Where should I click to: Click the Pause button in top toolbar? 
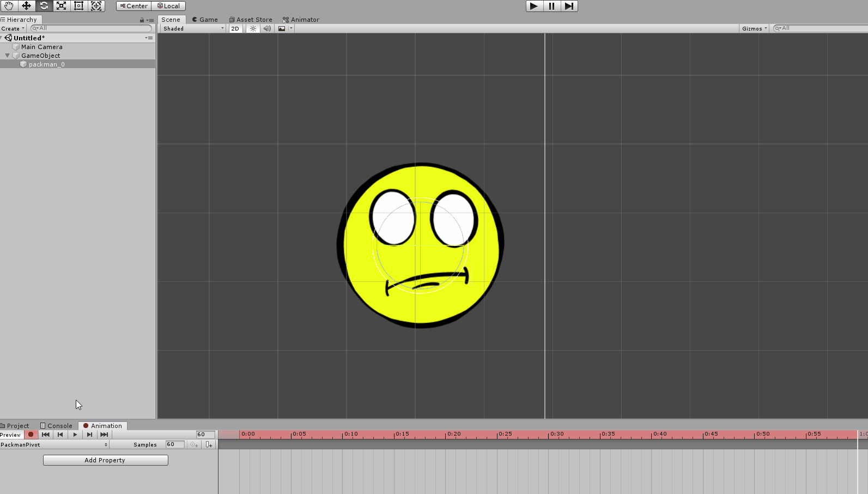click(x=551, y=6)
